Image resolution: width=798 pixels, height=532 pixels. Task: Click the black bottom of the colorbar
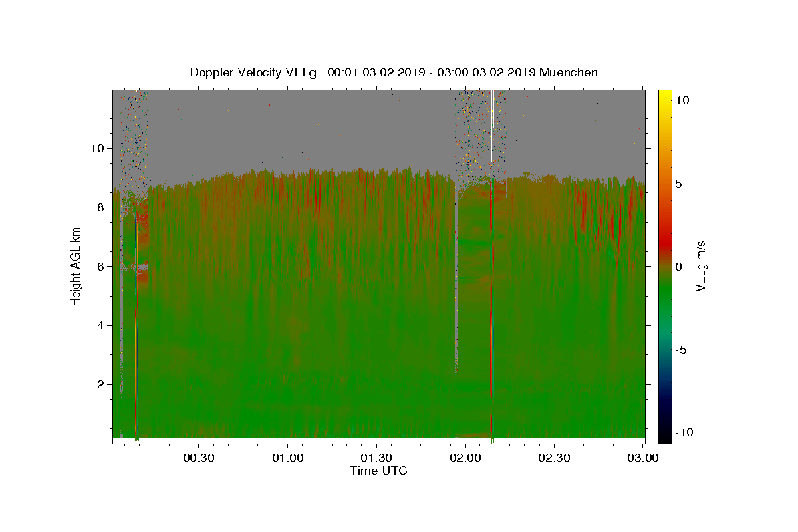point(665,439)
